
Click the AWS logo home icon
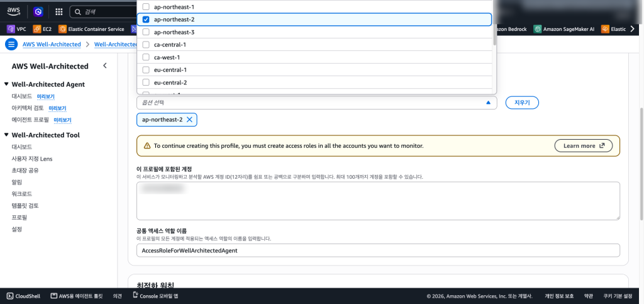point(13,11)
